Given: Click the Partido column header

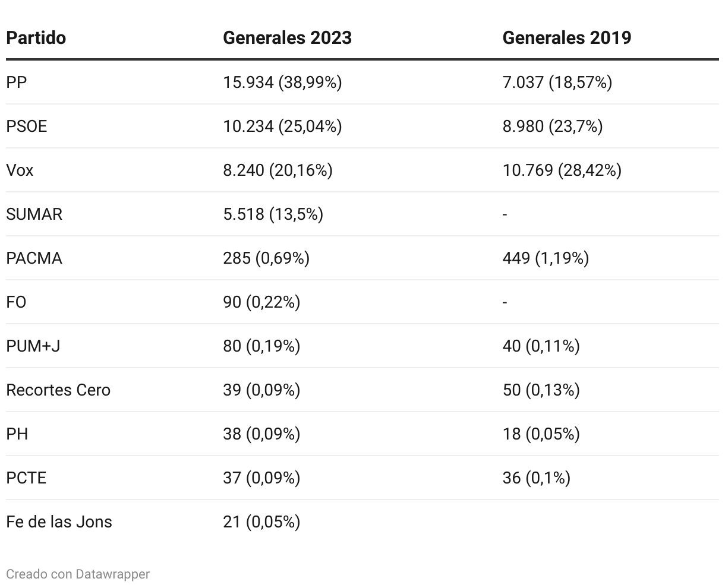Looking at the screenshot, I should point(36,38).
